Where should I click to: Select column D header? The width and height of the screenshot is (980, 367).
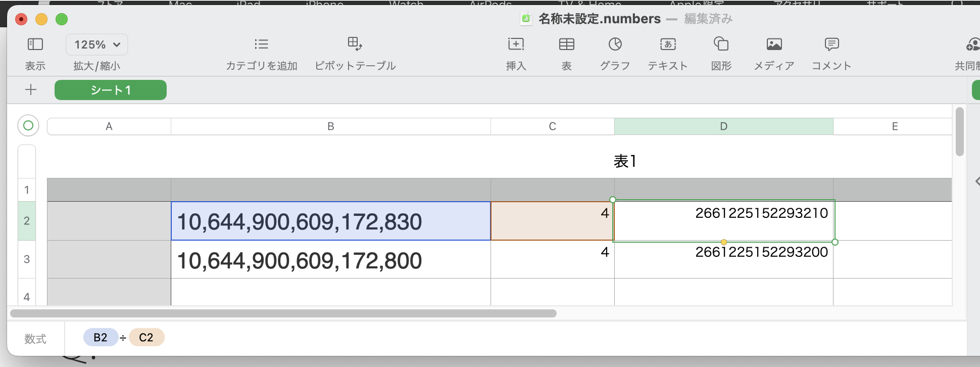point(723,126)
